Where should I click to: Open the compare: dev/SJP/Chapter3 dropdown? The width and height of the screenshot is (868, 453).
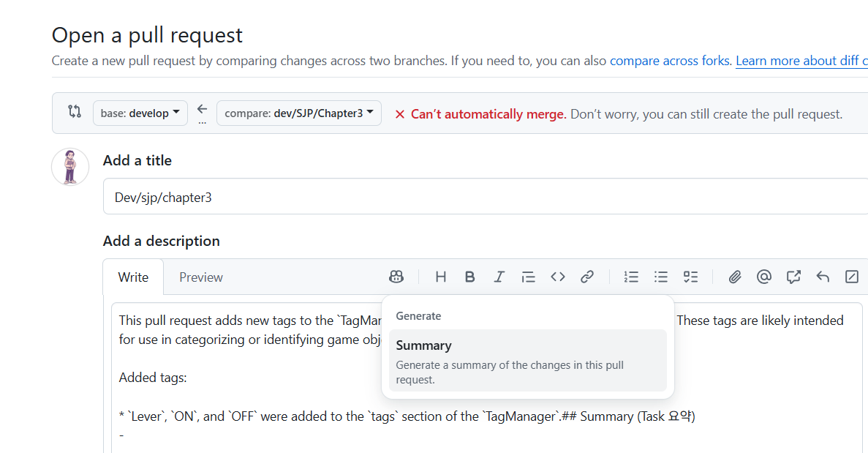tap(298, 113)
